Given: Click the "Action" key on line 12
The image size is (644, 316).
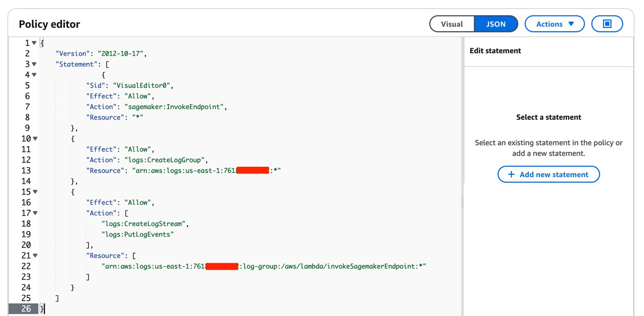Looking at the screenshot, I should 101,160.
